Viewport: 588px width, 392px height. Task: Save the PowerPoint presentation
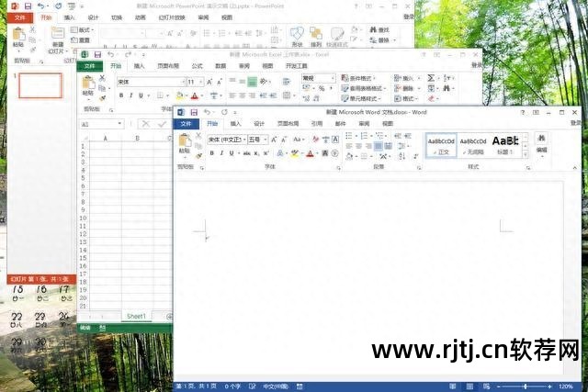coord(28,6)
